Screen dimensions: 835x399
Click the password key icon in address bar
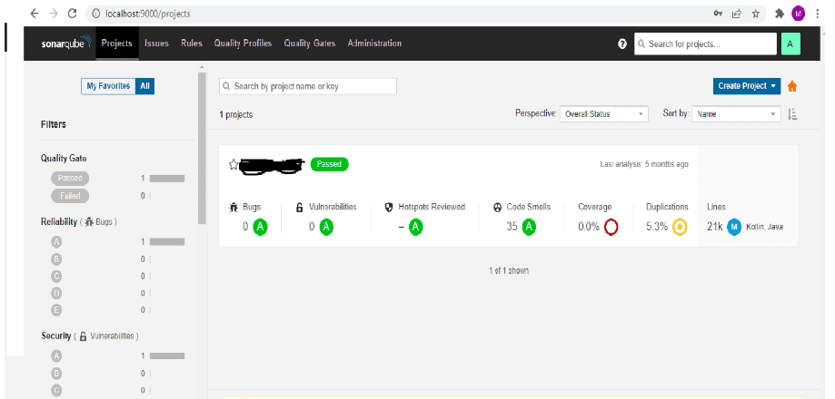(x=718, y=14)
